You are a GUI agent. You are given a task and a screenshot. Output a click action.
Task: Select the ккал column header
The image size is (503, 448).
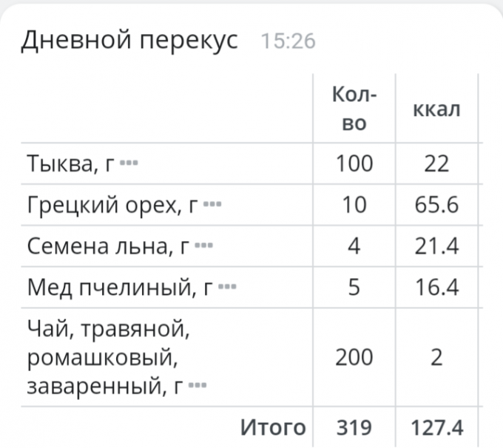click(437, 109)
